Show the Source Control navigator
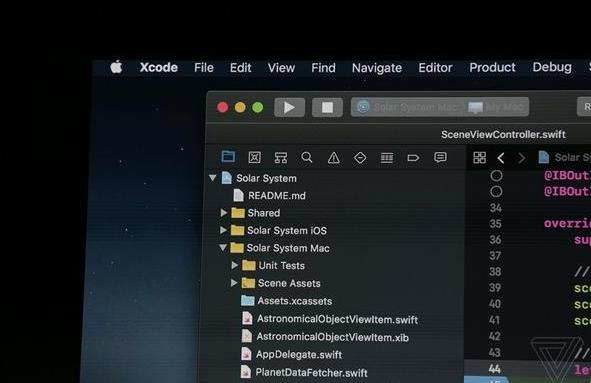 coord(254,157)
